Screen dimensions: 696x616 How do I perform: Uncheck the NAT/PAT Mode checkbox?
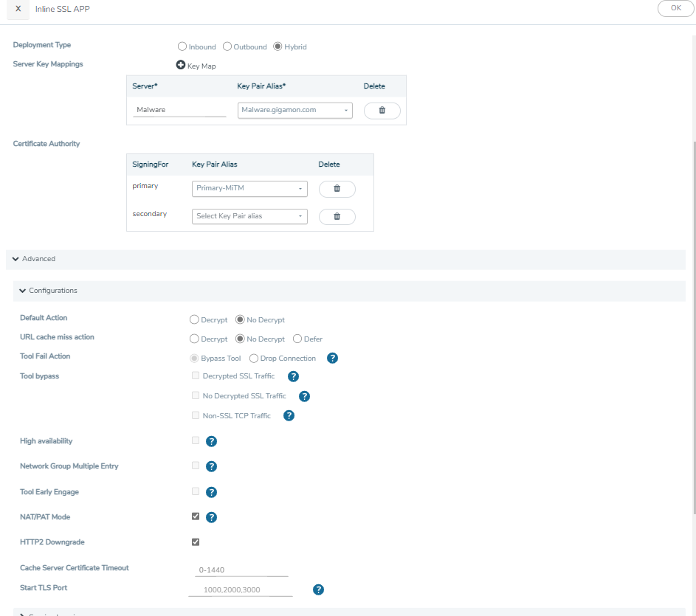[x=196, y=516]
